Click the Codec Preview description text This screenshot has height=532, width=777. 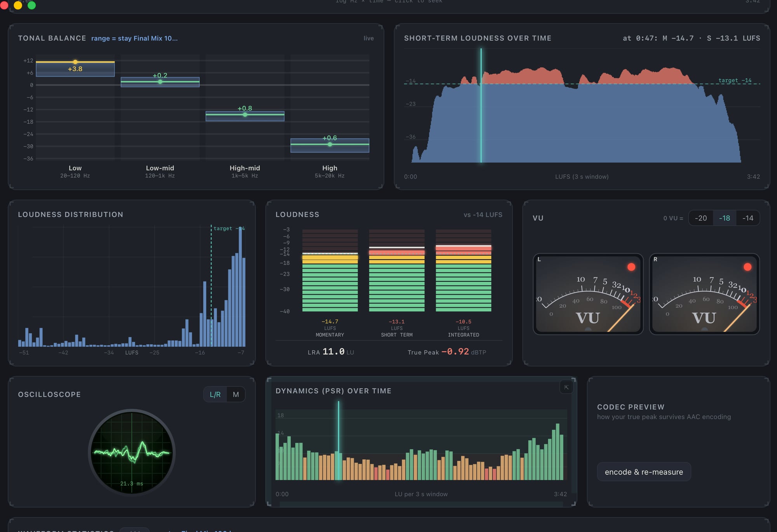664,417
